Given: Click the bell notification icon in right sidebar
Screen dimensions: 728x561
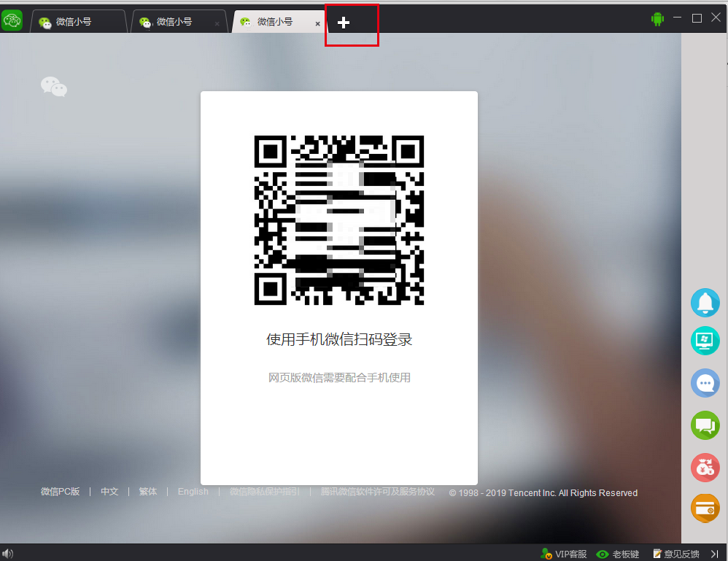Looking at the screenshot, I should coord(705,303).
